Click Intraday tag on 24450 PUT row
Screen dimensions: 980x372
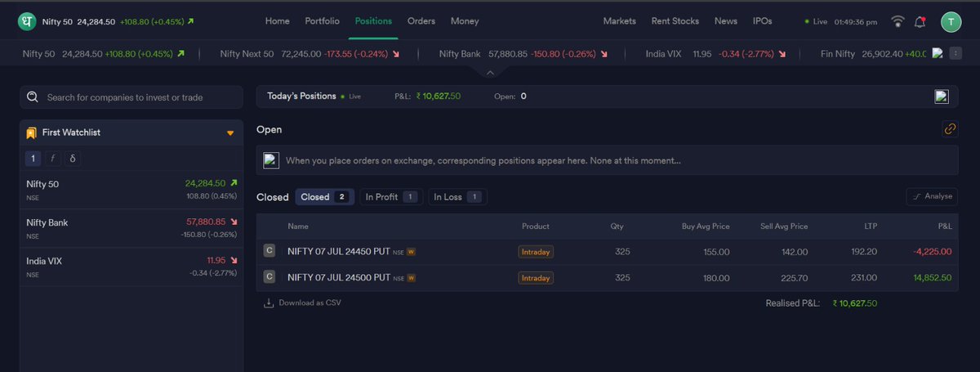pos(536,253)
